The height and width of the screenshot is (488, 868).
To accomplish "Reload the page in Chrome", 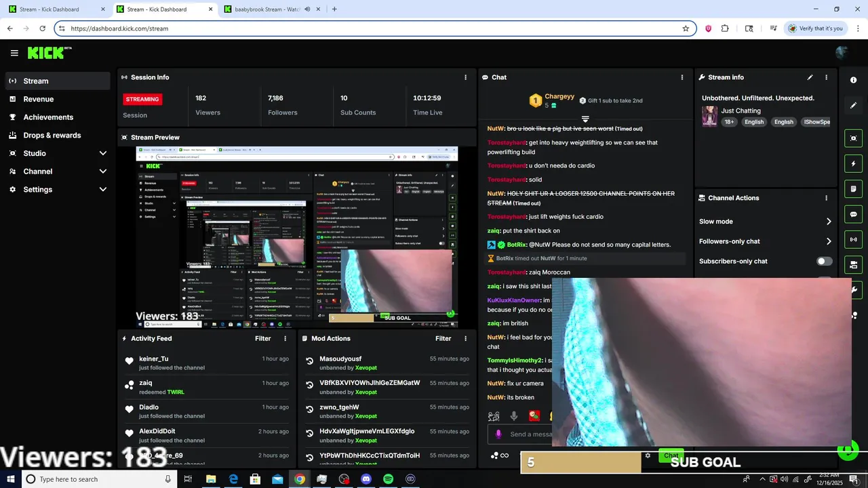I will (x=42, y=28).
